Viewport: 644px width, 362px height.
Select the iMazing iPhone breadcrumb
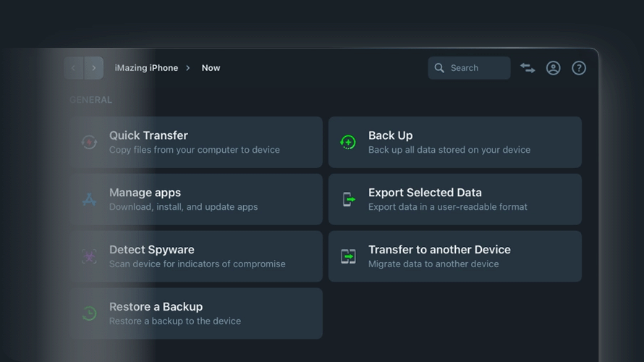(x=146, y=68)
